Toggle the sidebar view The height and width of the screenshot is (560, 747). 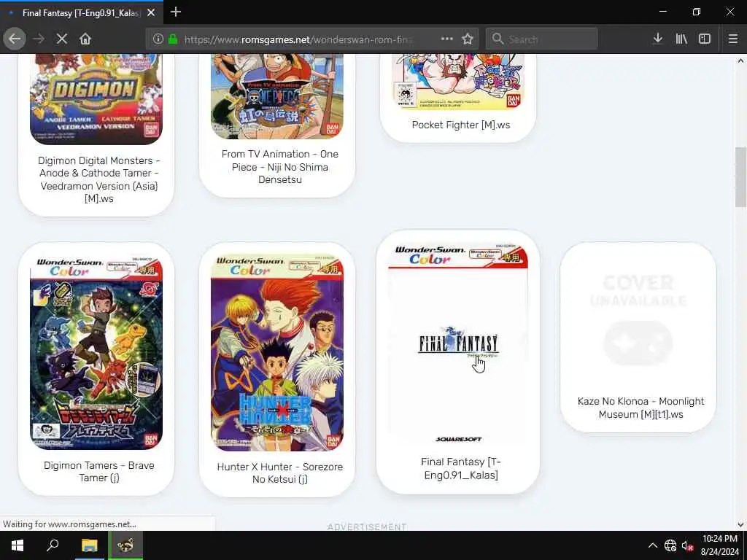pyautogui.click(x=705, y=39)
